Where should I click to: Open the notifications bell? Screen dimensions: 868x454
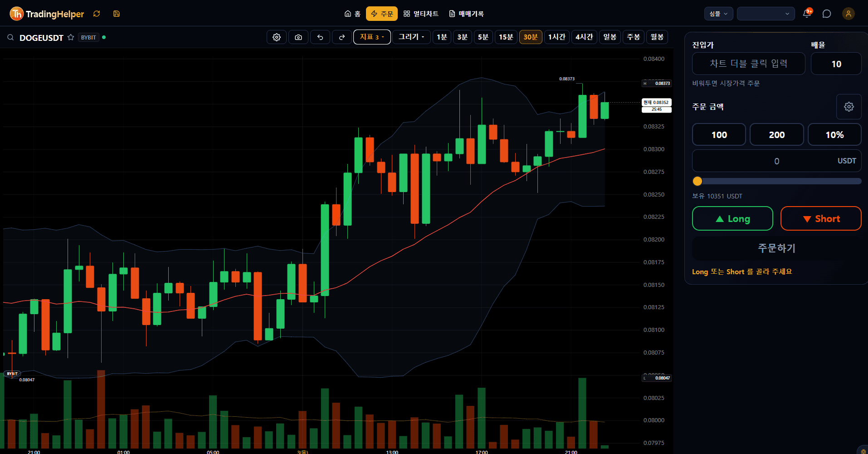(x=807, y=14)
